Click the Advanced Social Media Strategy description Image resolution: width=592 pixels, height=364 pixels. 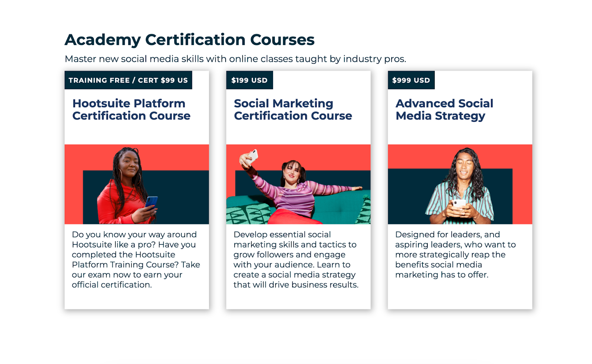(x=455, y=255)
